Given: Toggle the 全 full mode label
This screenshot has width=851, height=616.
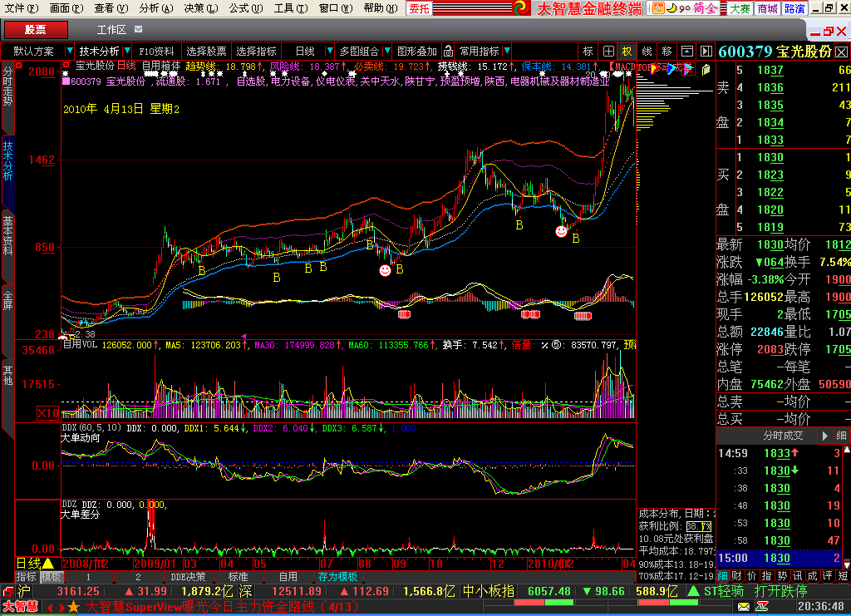Looking at the screenshot, I should 711,8.
